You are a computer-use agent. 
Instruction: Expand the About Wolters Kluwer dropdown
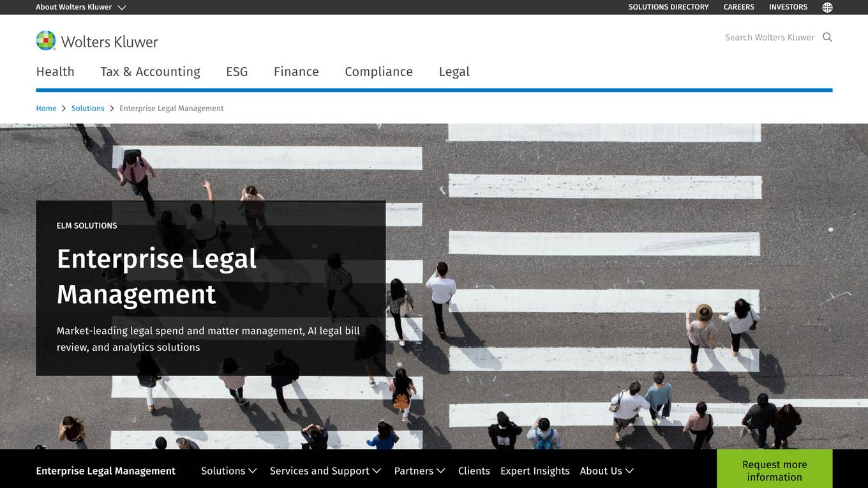click(81, 7)
